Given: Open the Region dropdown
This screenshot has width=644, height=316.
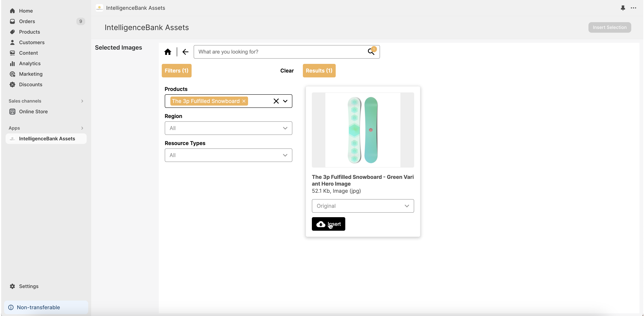Looking at the screenshot, I should (x=228, y=128).
